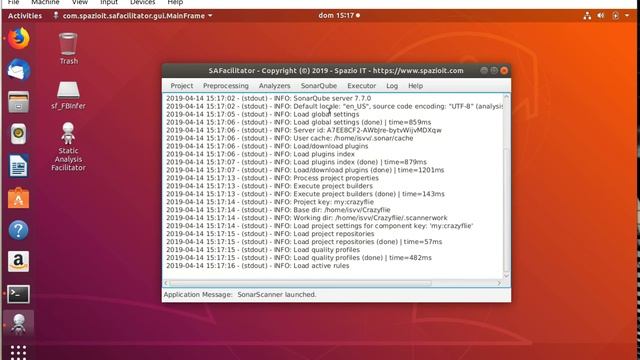
Task: Click the 'SonarScanner launched.' status message
Action: click(x=277, y=294)
